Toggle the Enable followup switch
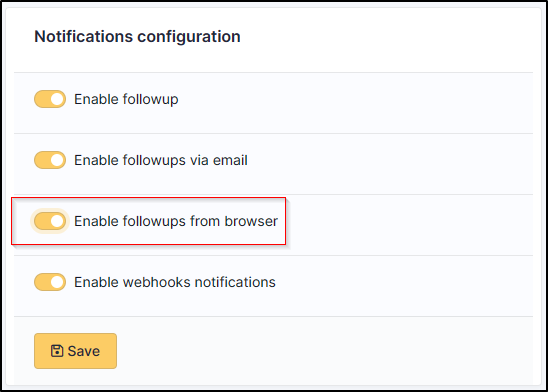The image size is (548, 392). (50, 99)
